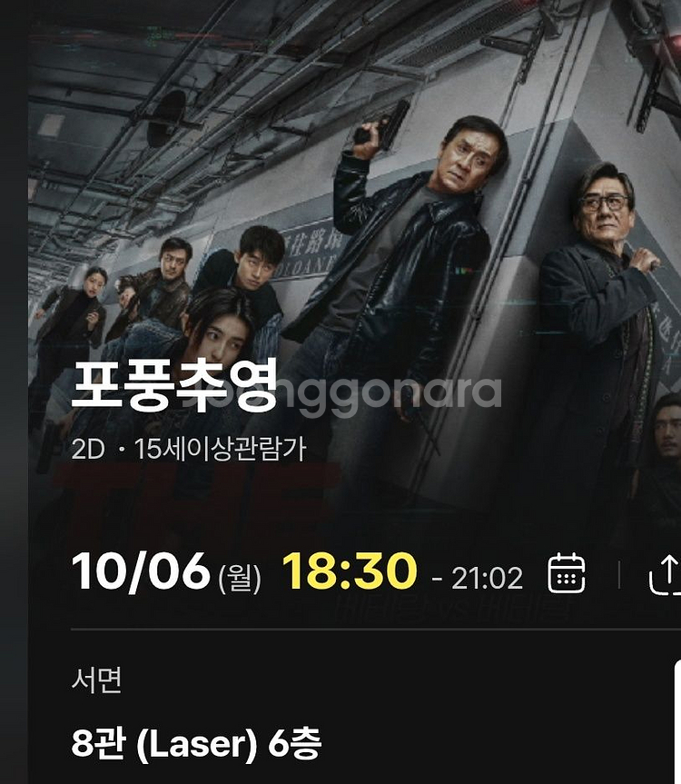This screenshot has height=784, width=681.
Task: Select the 10/06 screening date
Action: click(141, 571)
